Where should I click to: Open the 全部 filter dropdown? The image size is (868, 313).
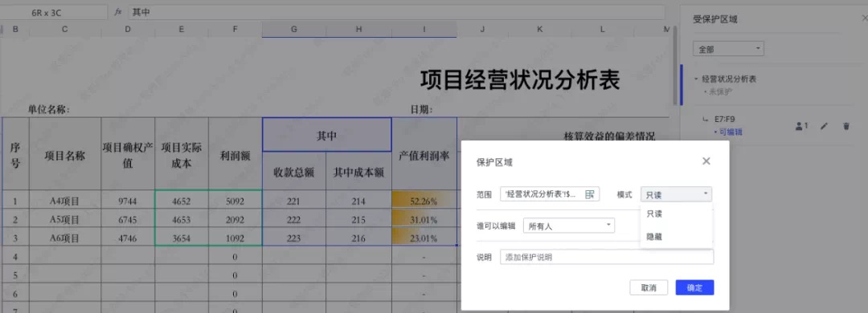728,49
